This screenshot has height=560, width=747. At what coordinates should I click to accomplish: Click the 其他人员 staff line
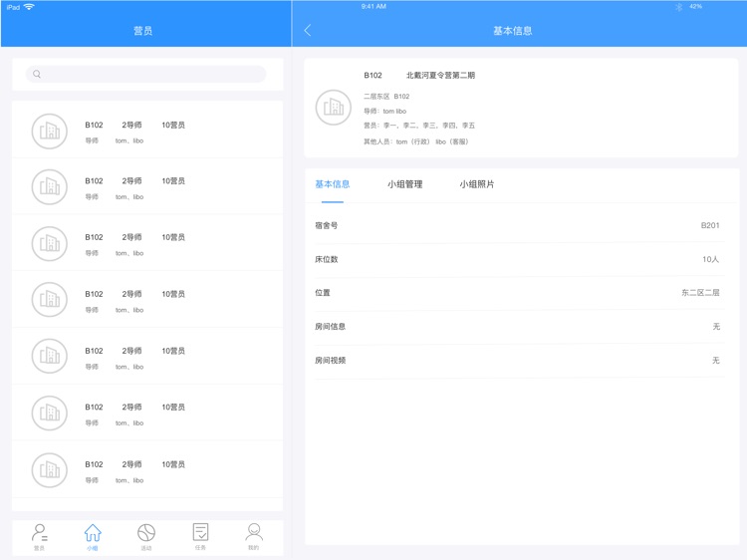pos(416,142)
